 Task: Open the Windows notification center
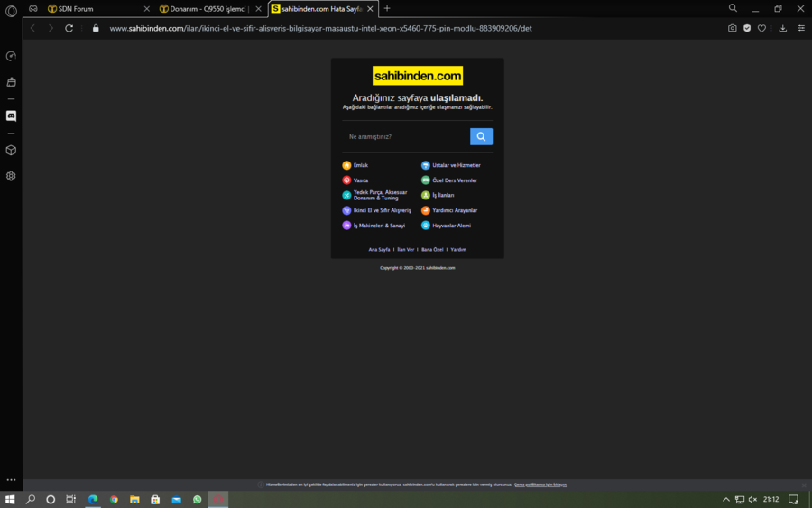click(x=793, y=500)
